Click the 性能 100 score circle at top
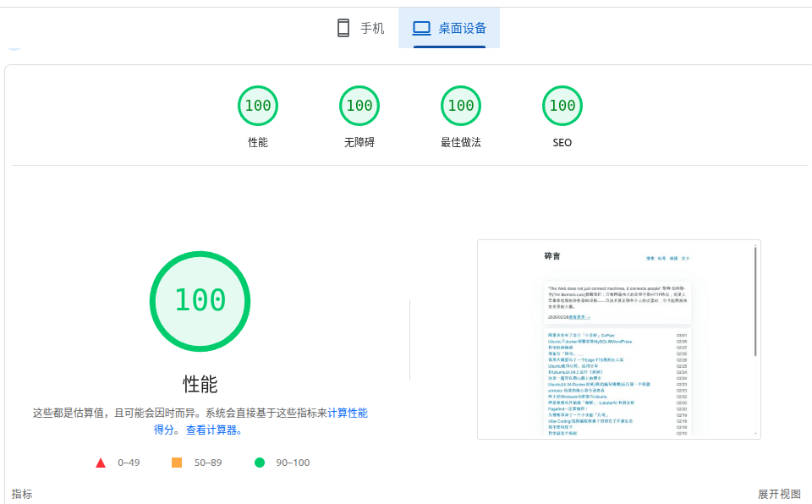Viewport: 812px width, 504px height. 258,105
